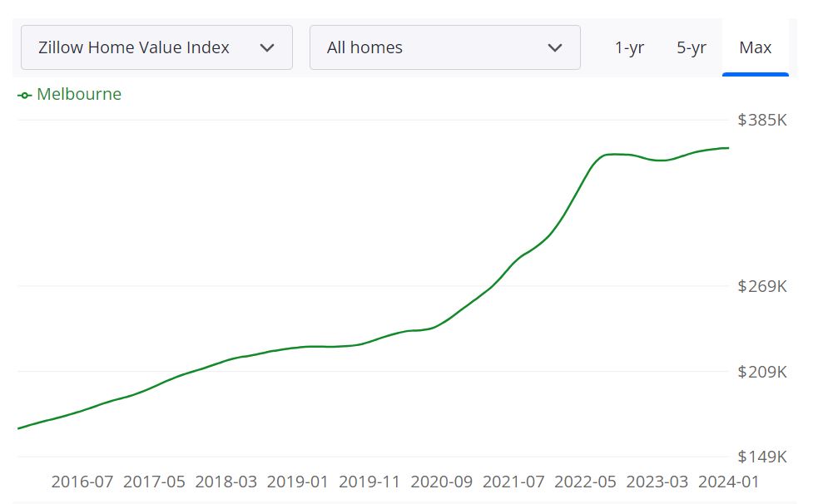This screenshot has height=504, width=813.
Task: Click the $385K axis label
Action: (762, 120)
